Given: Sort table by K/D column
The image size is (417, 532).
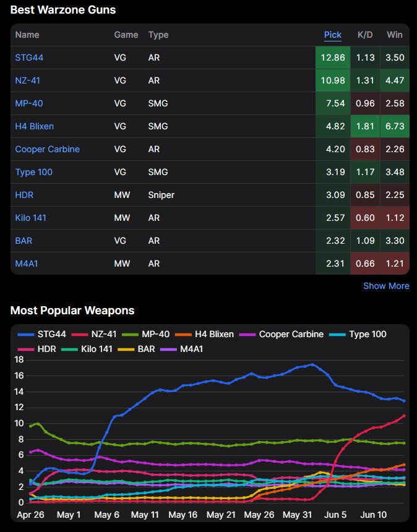Looking at the screenshot, I should click(364, 35).
